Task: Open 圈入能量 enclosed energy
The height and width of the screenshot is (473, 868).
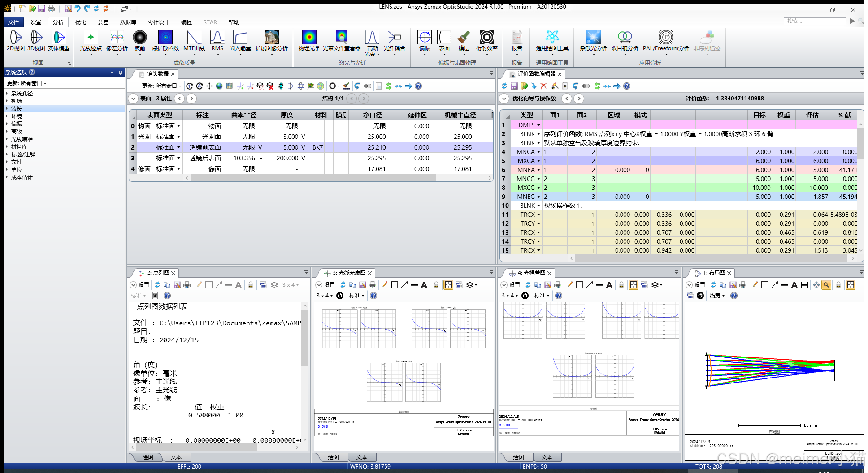Action: 240,43
